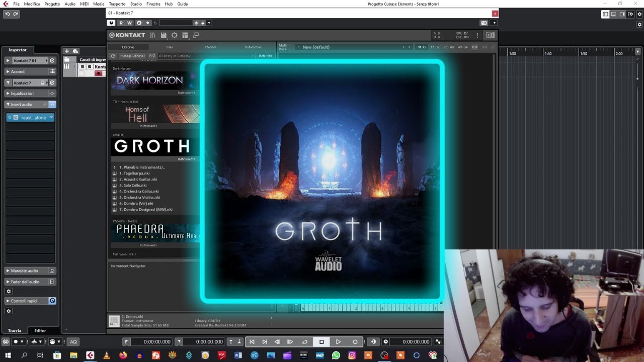Viewport: 644px width, 362px height.
Task: Toggle transport cycle loop mode
Action: tap(304, 342)
